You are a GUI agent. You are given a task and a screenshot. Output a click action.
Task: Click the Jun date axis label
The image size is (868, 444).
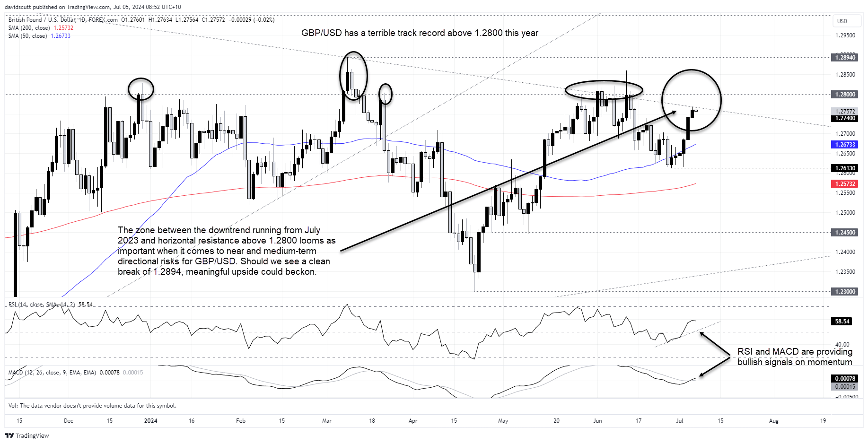(x=597, y=421)
